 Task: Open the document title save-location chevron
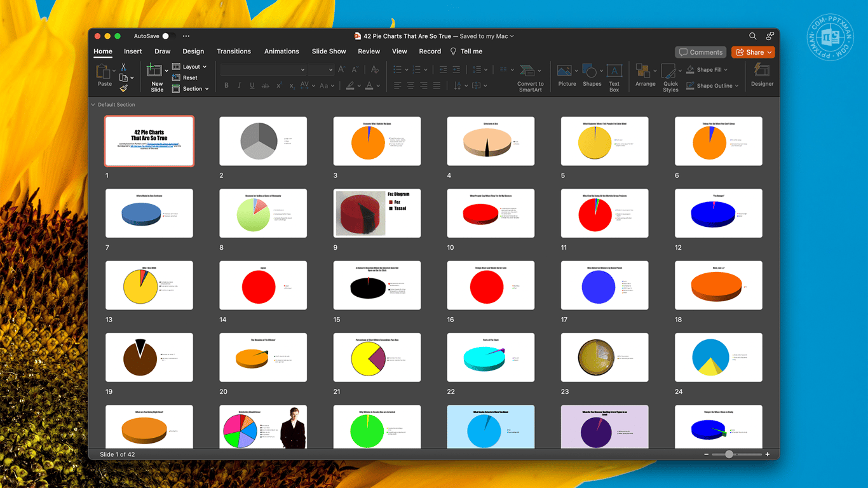tap(512, 36)
